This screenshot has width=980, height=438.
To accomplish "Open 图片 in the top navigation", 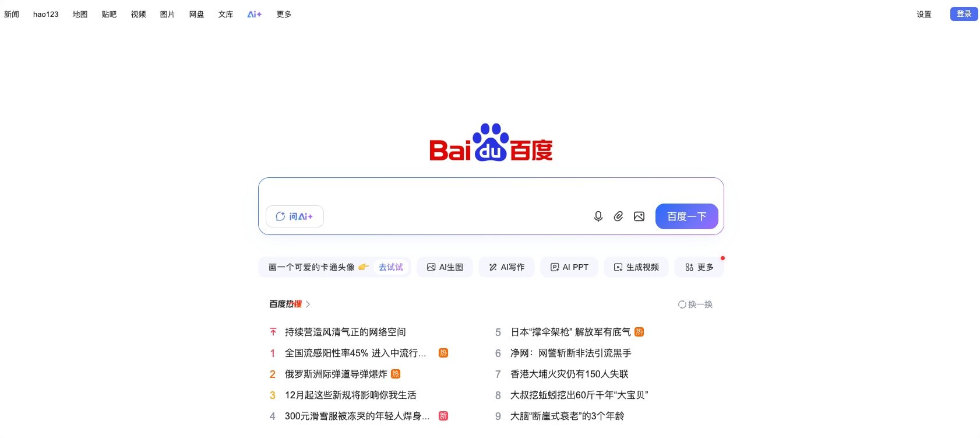I will pos(167,14).
